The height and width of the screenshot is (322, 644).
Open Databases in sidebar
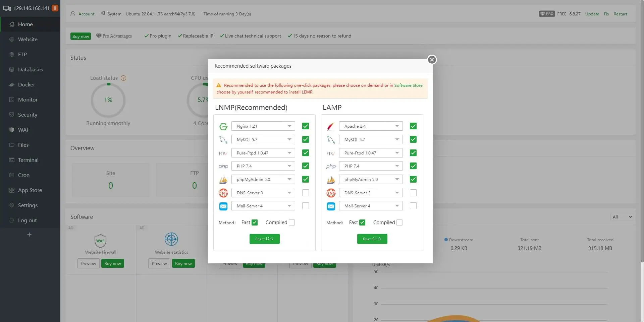point(30,69)
